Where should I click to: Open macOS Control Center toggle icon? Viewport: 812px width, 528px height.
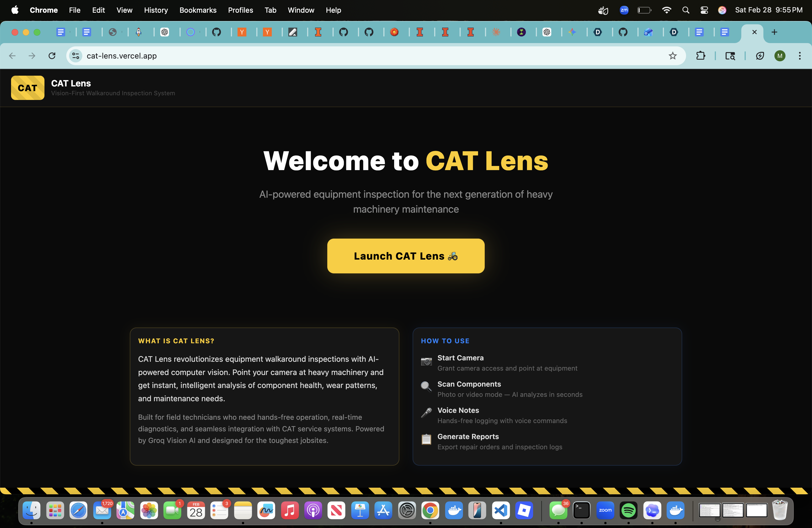(x=704, y=10)
